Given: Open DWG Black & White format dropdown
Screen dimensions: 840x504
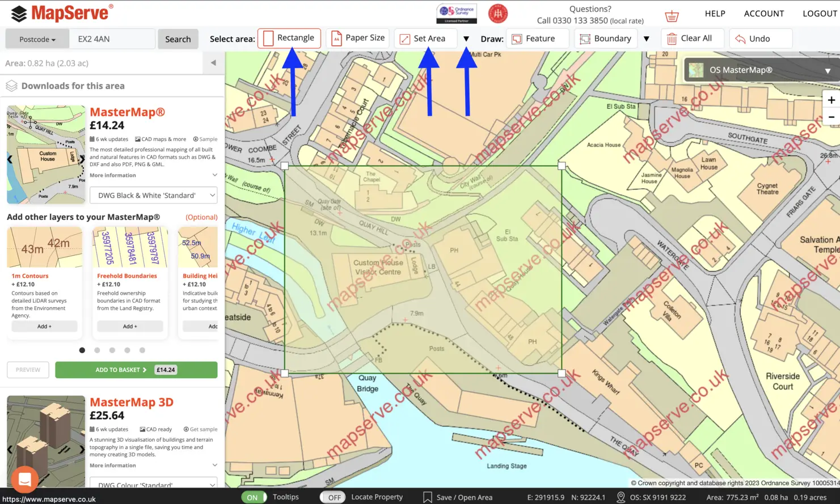Looking at the screenshot, I should click(x=154, y=195).
